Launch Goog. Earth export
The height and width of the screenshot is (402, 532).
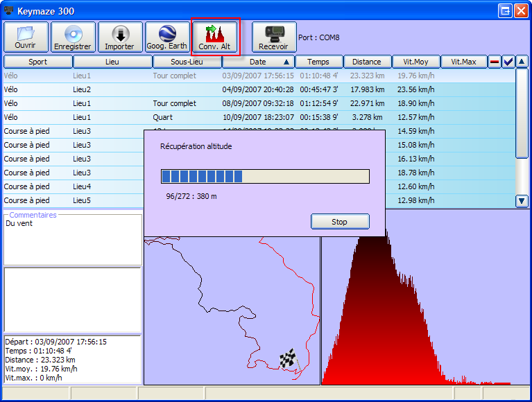[167, 37]
